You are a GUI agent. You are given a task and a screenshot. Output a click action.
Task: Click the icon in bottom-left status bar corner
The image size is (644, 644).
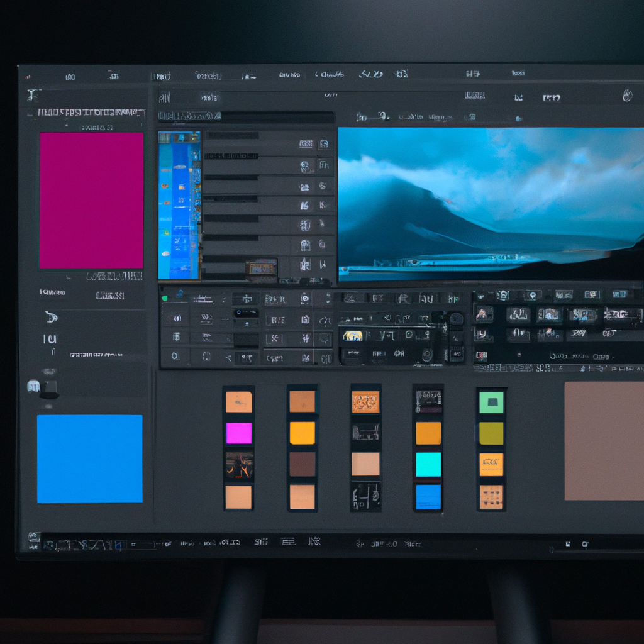34,538
